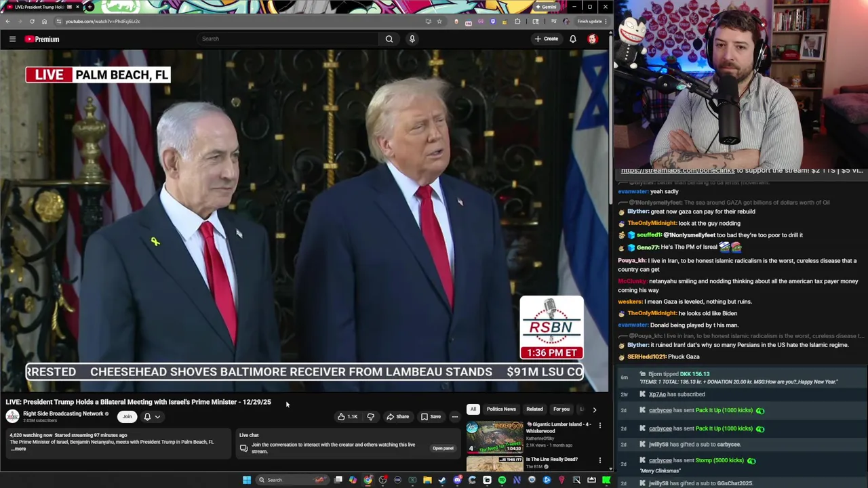Close the LIVE President Trump tab
The width and height of the screenshot is (868, 488).
tap(77, 7)
